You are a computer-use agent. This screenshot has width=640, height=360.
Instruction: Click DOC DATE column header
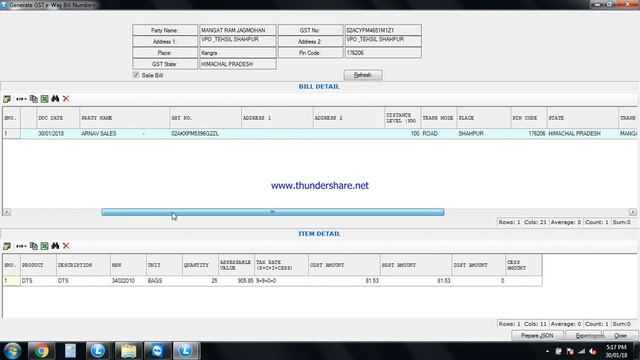[58, 118]
